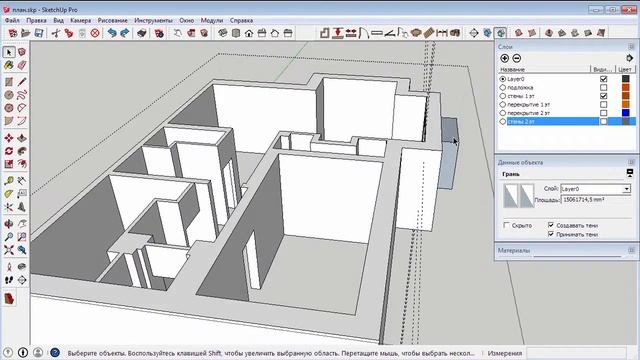Viewport: 640px width, 360px height.
Task: Collapse the Данные объекта panel
Action: (631, 162)
